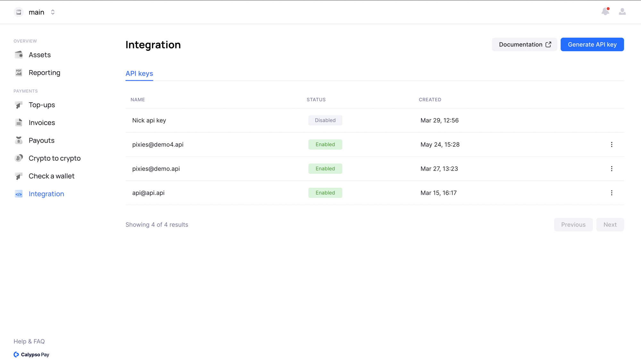Image resolution: width=641 pixels, height=364 pixels.
Task: Click the Generate API key button
Action: click(592, 45)
